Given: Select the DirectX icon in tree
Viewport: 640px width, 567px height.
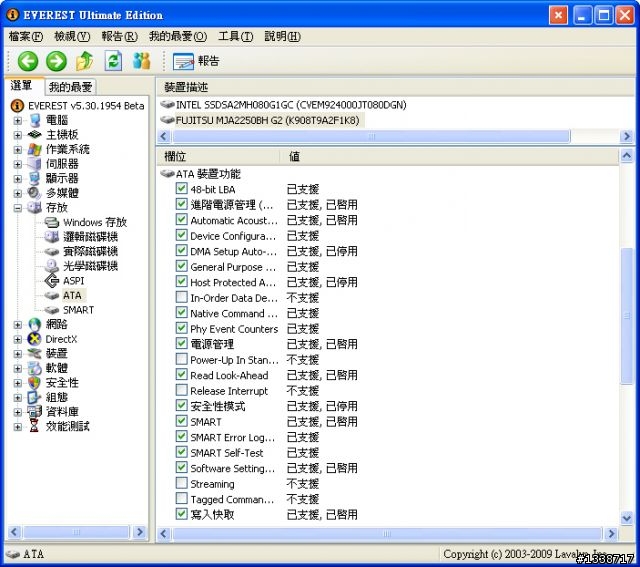Looking at the screenshot, I should click(35, 339).
